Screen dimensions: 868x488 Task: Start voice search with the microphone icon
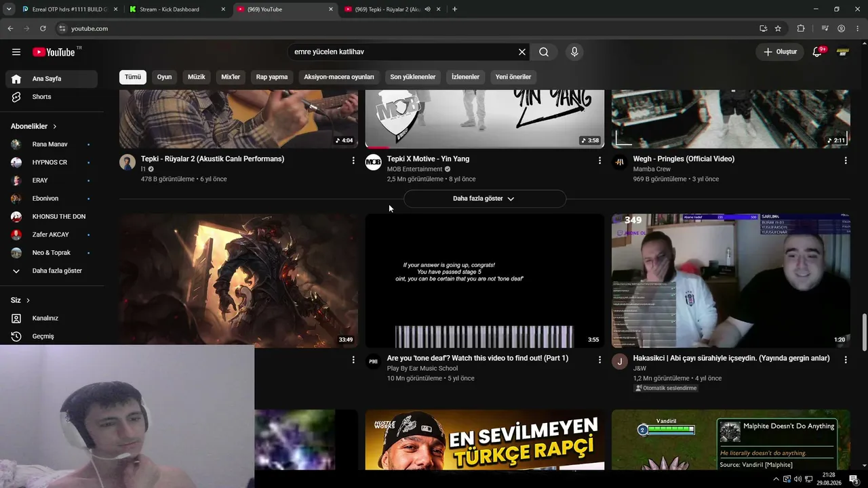click(x=574, y=52)
